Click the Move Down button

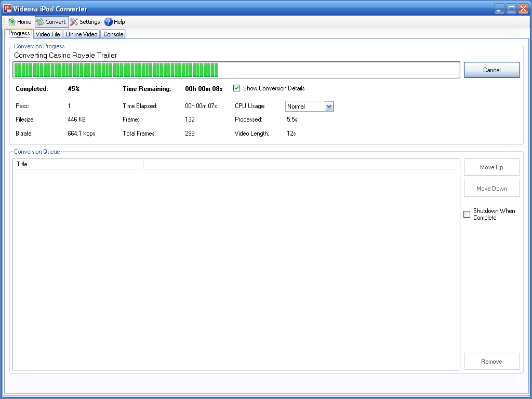coord(491,188)
